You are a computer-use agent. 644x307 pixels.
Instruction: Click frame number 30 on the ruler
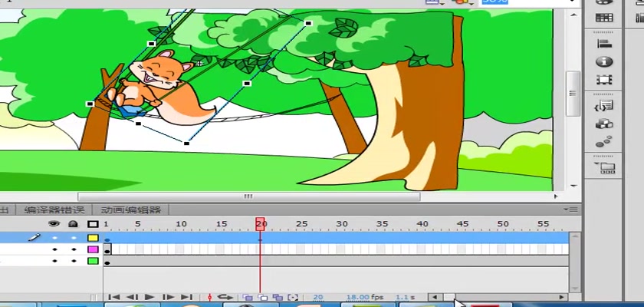tap(342, 224)
